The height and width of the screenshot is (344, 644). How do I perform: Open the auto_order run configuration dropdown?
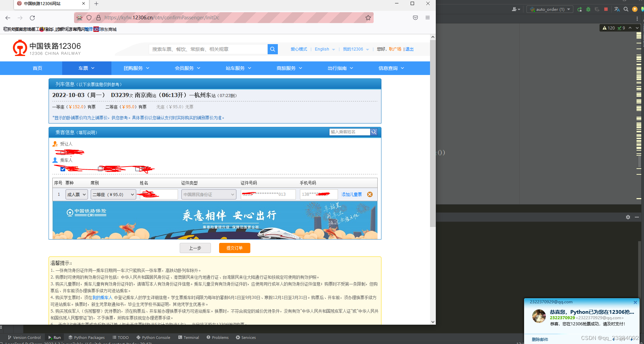[x=550, y=9]
